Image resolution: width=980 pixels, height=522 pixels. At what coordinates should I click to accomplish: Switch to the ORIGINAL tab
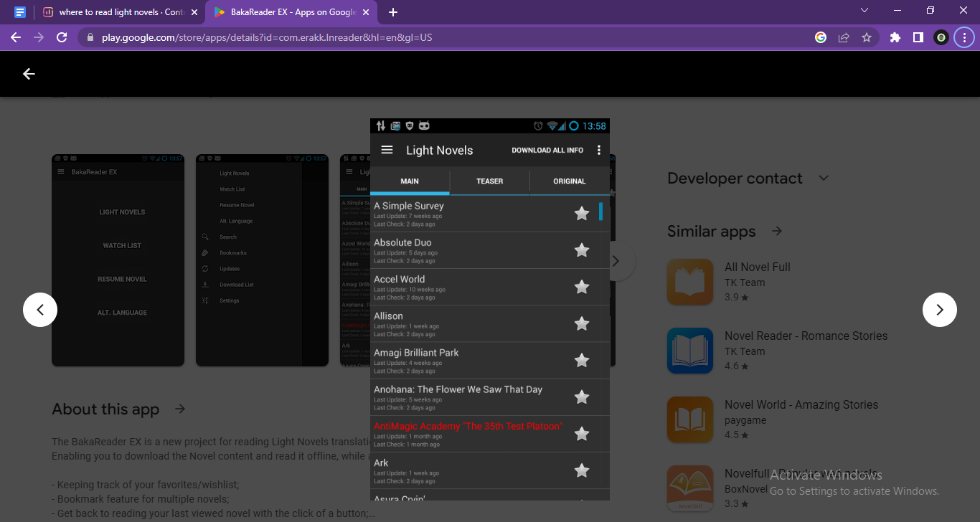[570, 181]
